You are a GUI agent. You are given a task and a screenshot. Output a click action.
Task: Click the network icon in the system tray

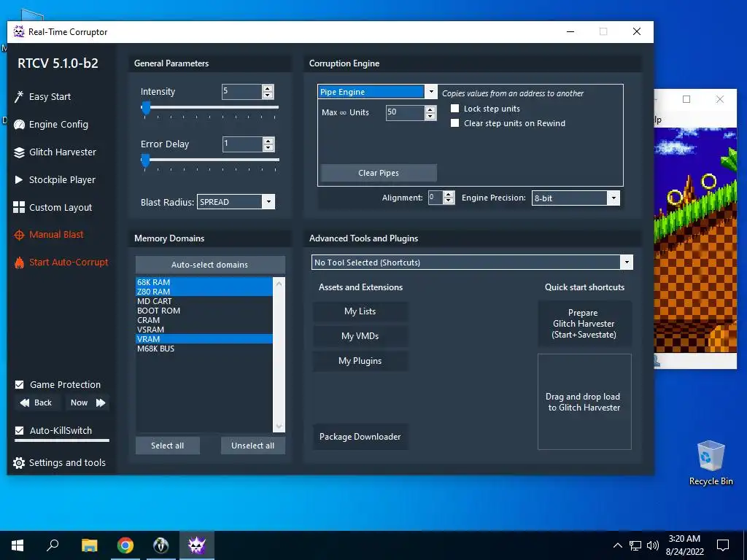click(x=635, y=545)
